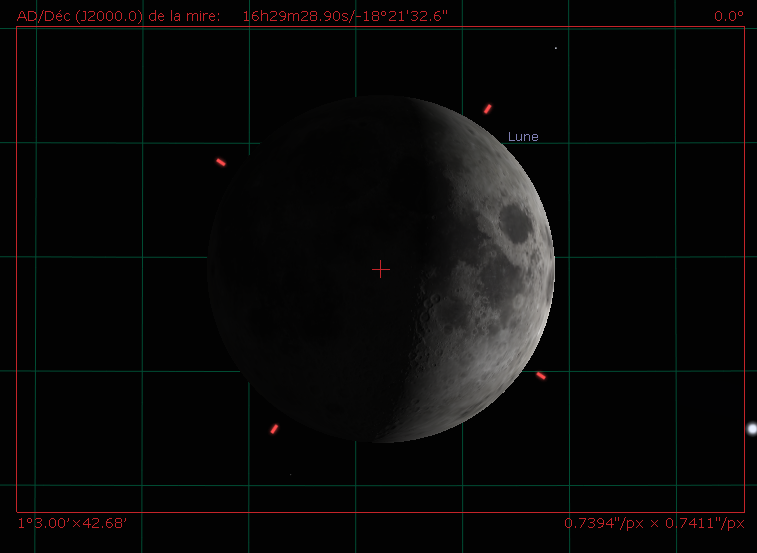
Task: Click the coordinates text 16h29m28.90s/-18°21'32.6"
Action: (x=345, y=16)
